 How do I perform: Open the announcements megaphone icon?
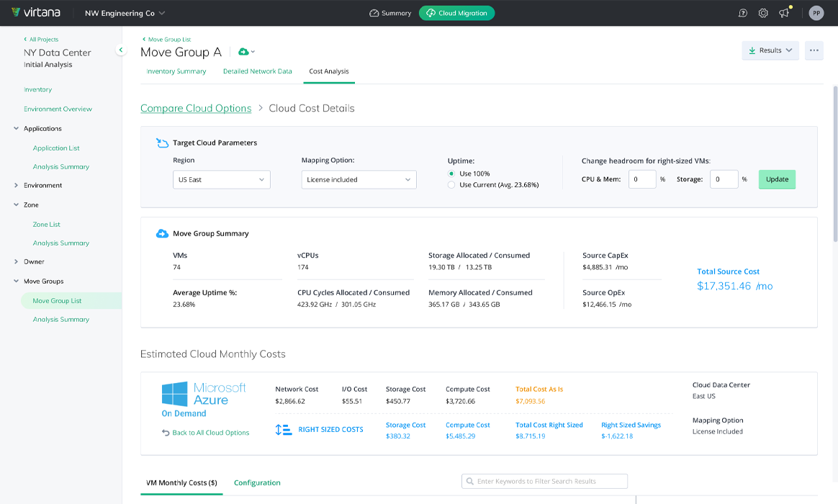(784, 13)
